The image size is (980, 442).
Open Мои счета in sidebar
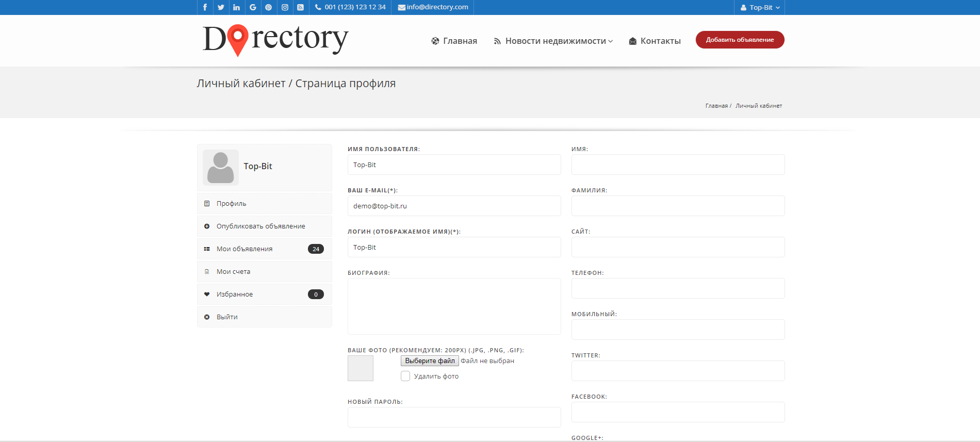pyautogui.click(x=265, y=272)
